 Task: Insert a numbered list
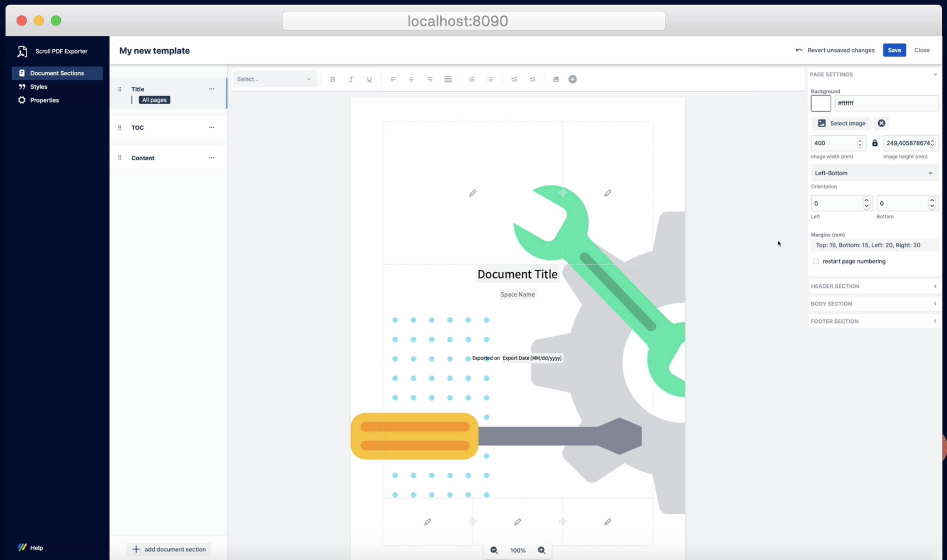tap(472, 79)
